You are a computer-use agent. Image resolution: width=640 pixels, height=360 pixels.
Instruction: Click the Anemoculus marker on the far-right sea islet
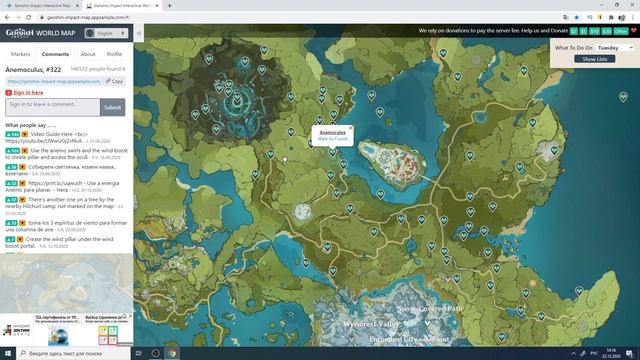(623, 97)
